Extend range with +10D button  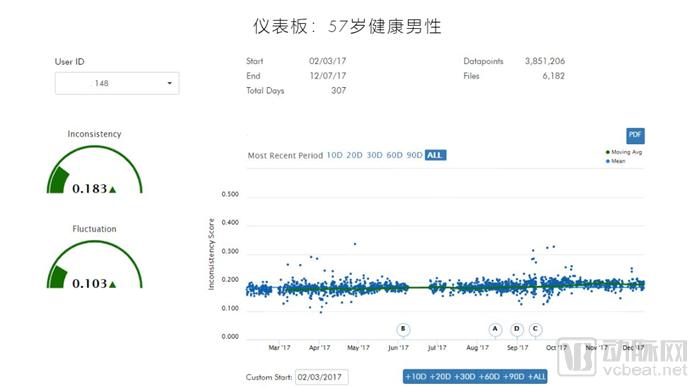(x=416, y=377)
